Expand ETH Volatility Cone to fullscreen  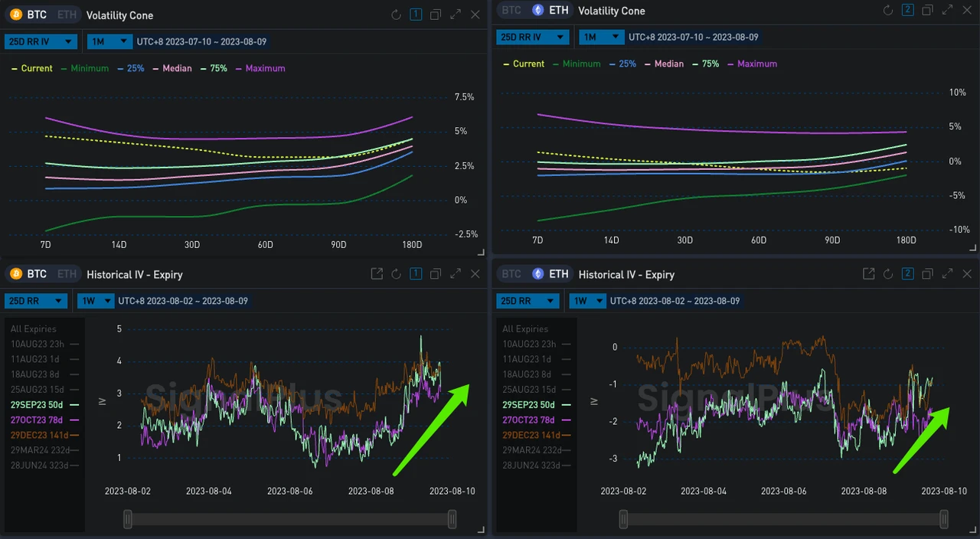coord(948,11)
